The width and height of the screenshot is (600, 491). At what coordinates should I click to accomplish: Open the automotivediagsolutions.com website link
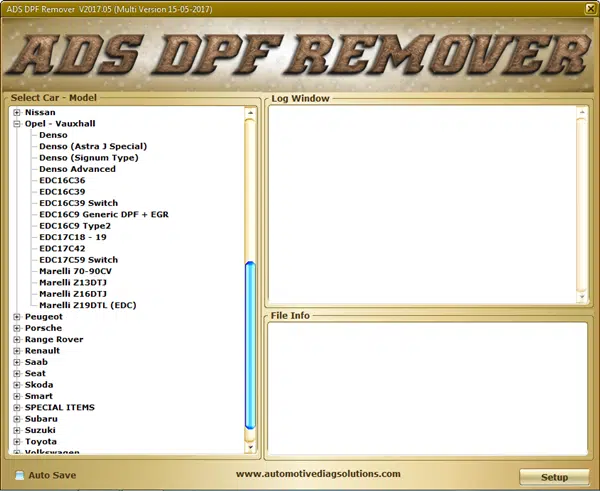click(x=318, y=474)
